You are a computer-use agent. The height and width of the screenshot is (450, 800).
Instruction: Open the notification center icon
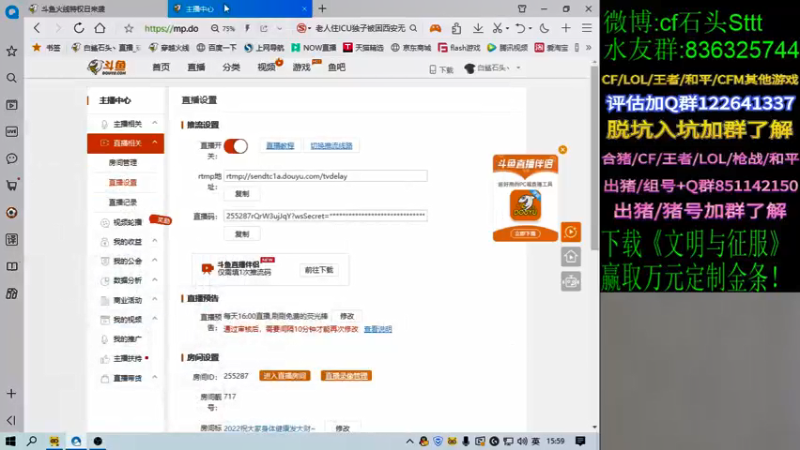[580, 441]
